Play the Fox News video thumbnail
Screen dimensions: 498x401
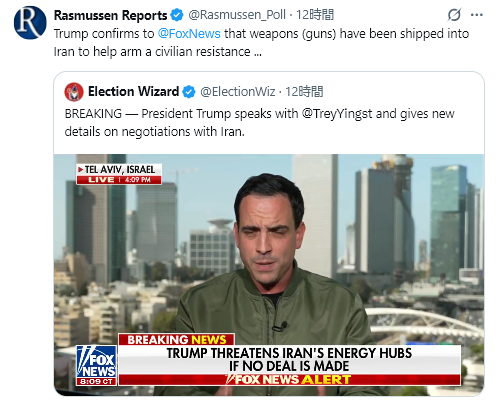click(x=269, y=275)
